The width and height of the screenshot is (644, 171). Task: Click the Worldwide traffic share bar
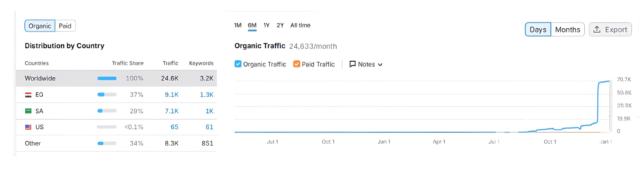107,78
